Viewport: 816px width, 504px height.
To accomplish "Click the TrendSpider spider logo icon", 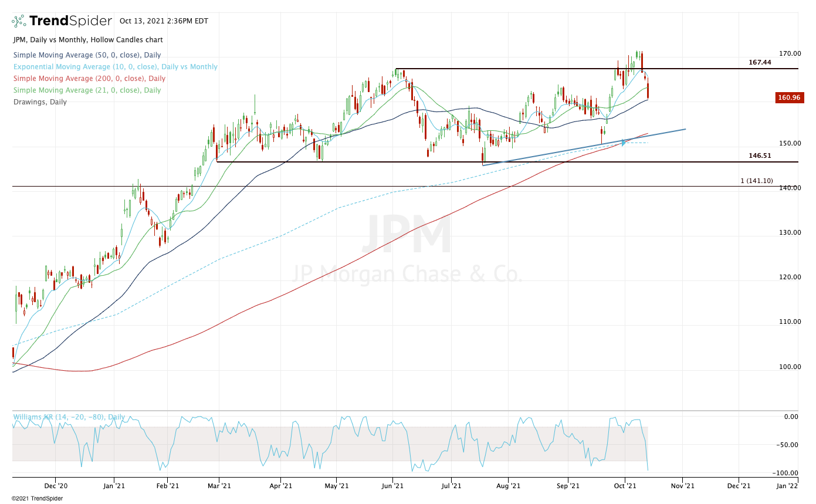I will click(x=18, y=21).
